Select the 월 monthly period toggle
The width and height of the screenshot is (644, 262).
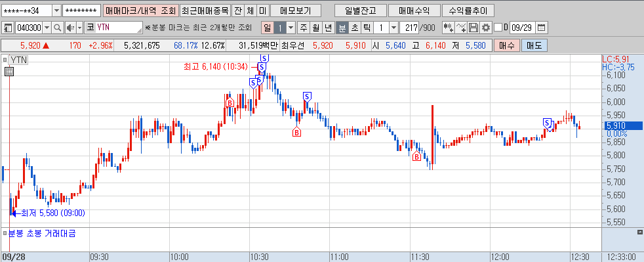pyautogui.click(x=315, y=28)
